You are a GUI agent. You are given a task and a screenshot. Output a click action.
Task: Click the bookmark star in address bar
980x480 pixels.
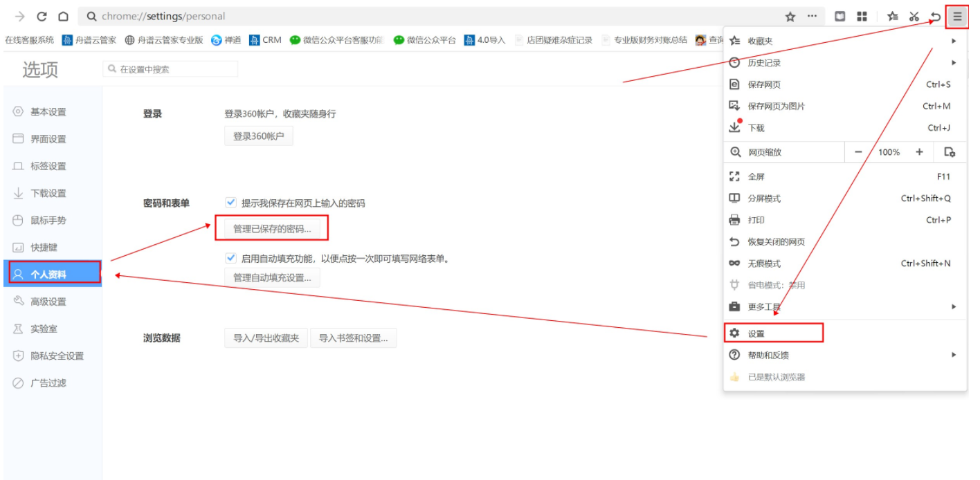[790, 17]
